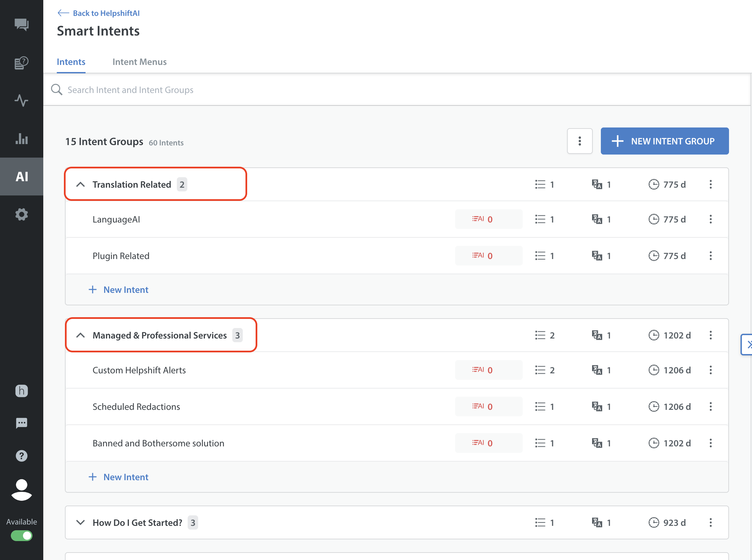Screen dimensions: 752x560
Task: Toggle the Available status switch
Action: coord(21,536)
